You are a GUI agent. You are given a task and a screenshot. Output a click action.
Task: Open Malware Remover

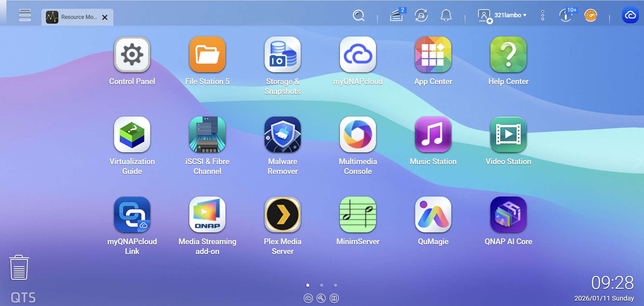coord(283,135)
